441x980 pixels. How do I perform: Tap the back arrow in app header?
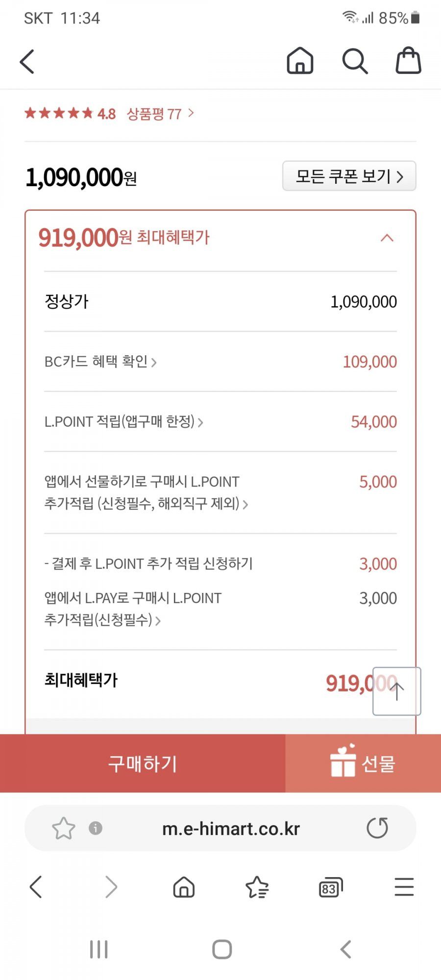27,62
